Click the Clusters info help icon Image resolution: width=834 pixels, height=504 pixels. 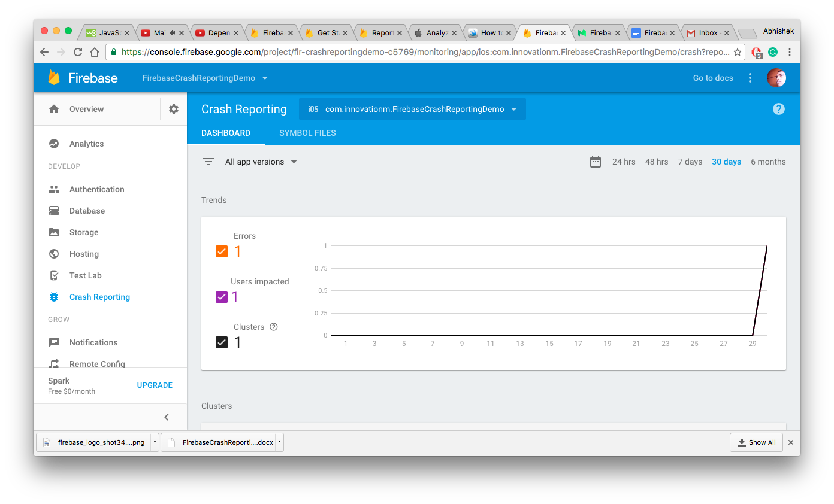click(274, 327)
